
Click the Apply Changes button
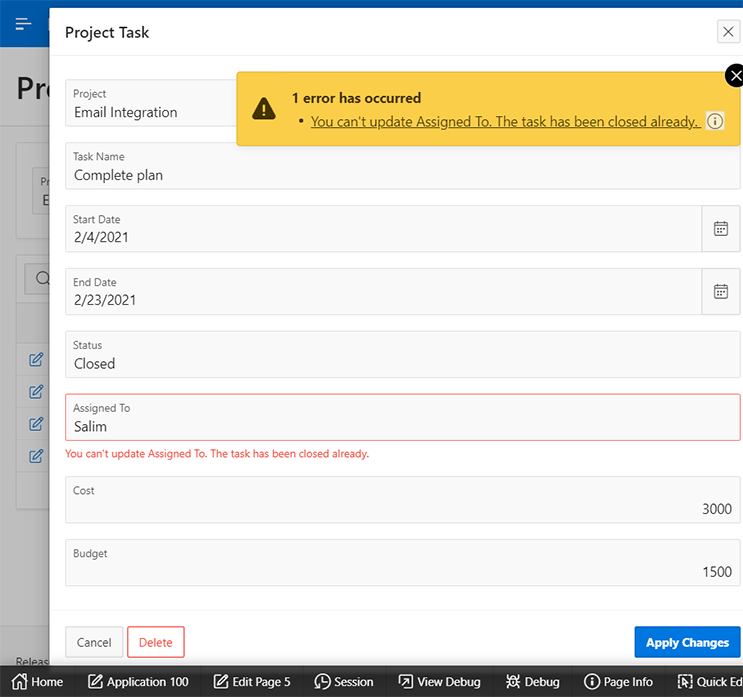pyautogui.click(x=687, y=642)
